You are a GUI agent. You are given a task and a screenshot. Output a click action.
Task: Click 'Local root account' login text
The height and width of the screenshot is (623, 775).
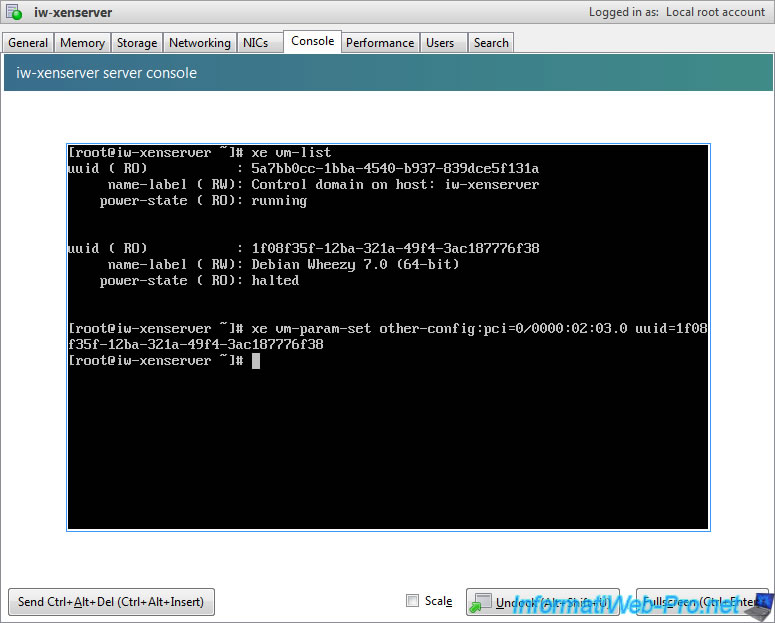(715, 13)
